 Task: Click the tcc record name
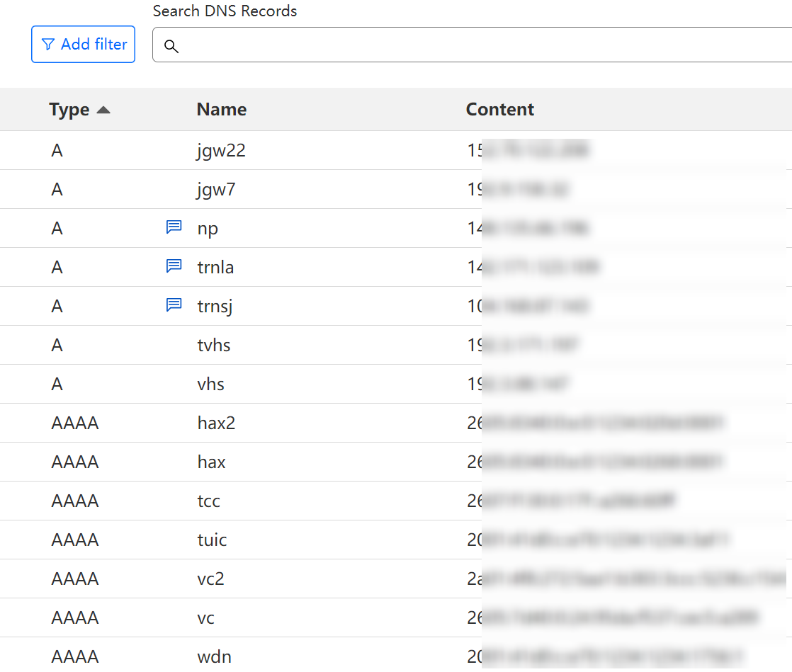(209, 501)
